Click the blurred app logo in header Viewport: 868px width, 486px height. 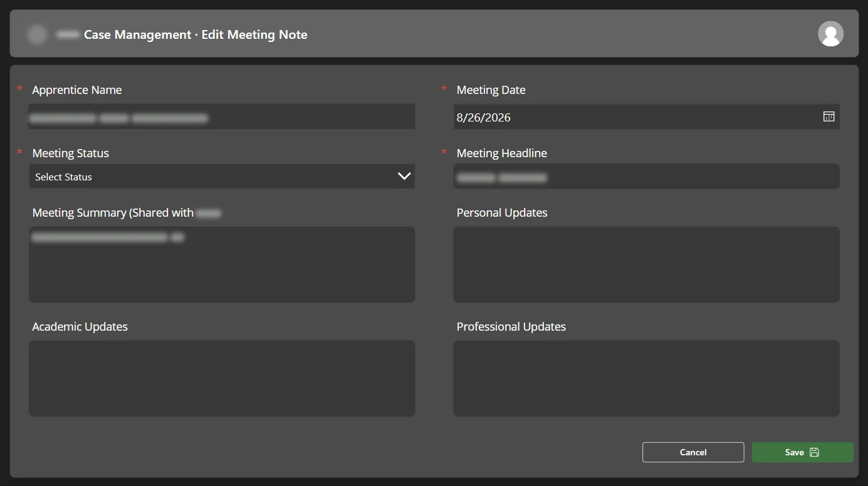point(37,34)
